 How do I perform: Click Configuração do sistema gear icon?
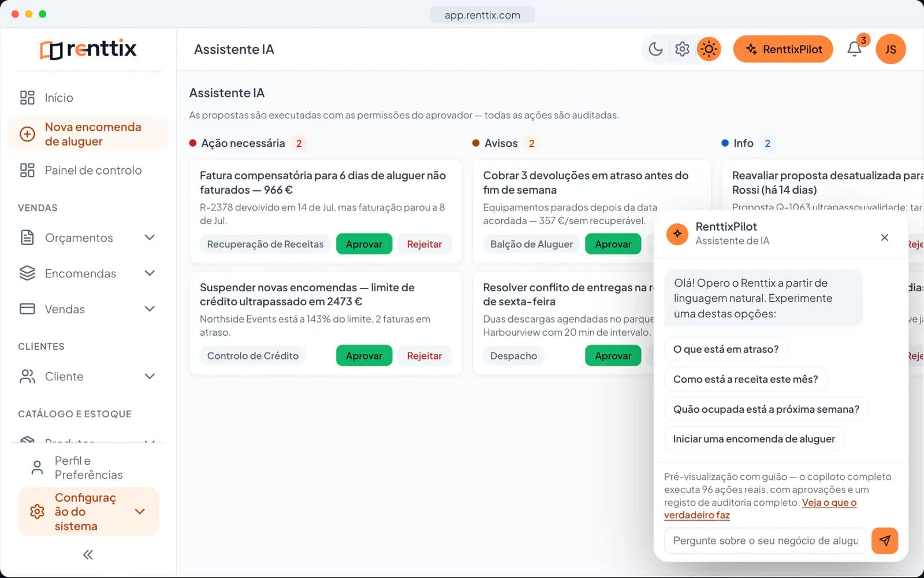(x=37, y=512)
